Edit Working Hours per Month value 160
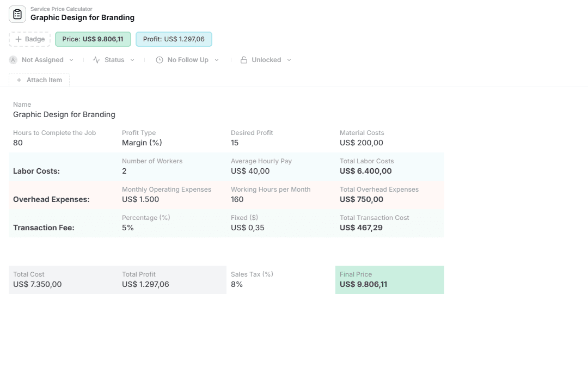This screenshot has width=588, height=392. (237, 200)
